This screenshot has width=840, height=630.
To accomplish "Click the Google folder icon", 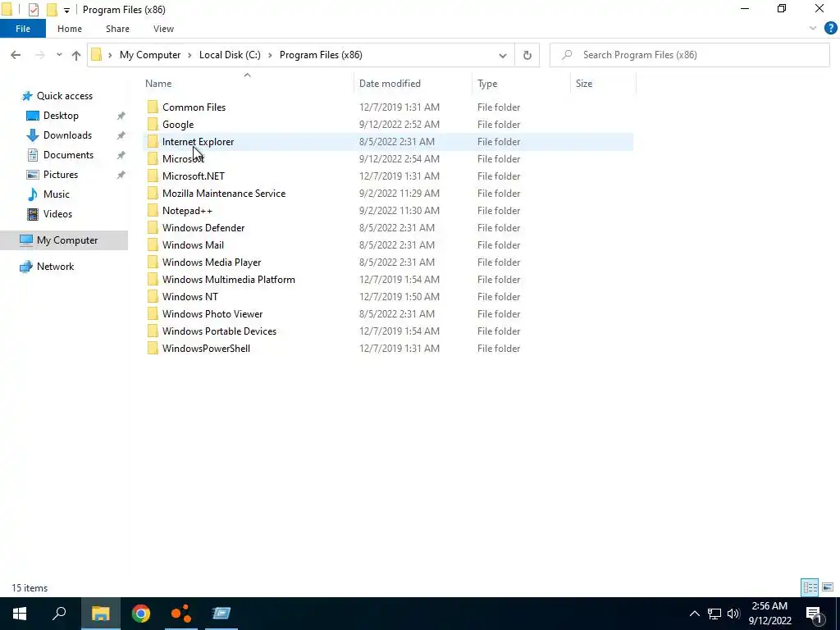I will [x=153, y=125].
